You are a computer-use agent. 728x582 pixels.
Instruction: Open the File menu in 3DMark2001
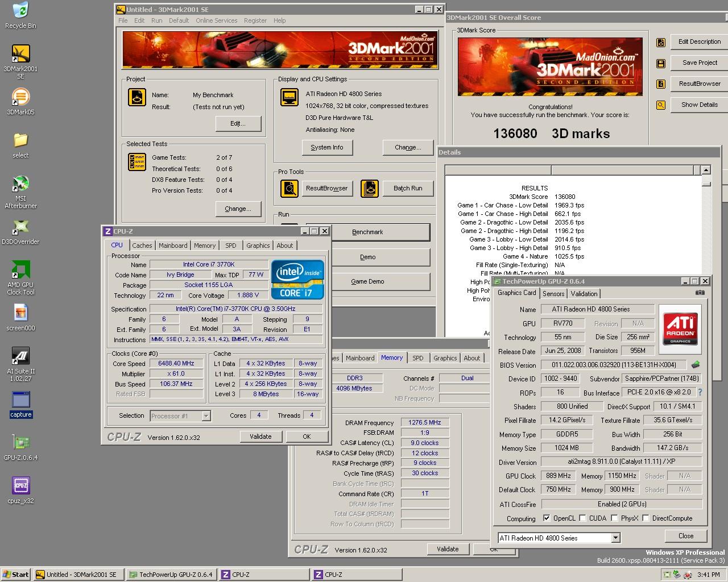(x=123, y=20)
